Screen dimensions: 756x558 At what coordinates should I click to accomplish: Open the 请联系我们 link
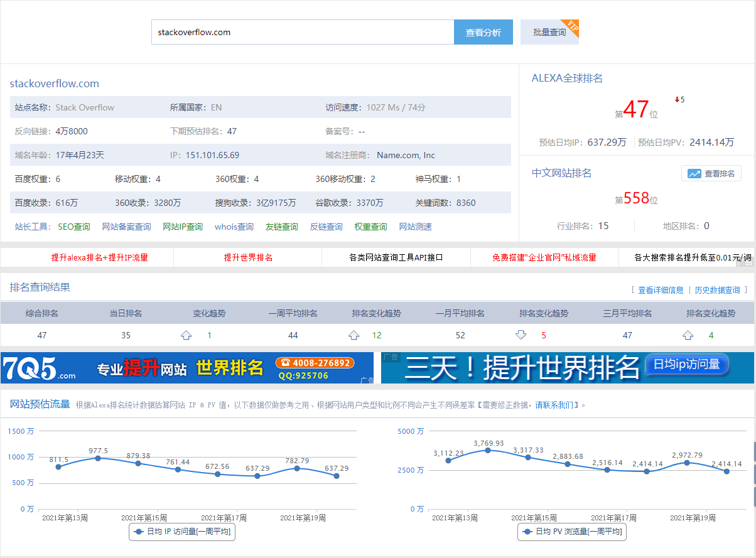[x=554, y=405]
